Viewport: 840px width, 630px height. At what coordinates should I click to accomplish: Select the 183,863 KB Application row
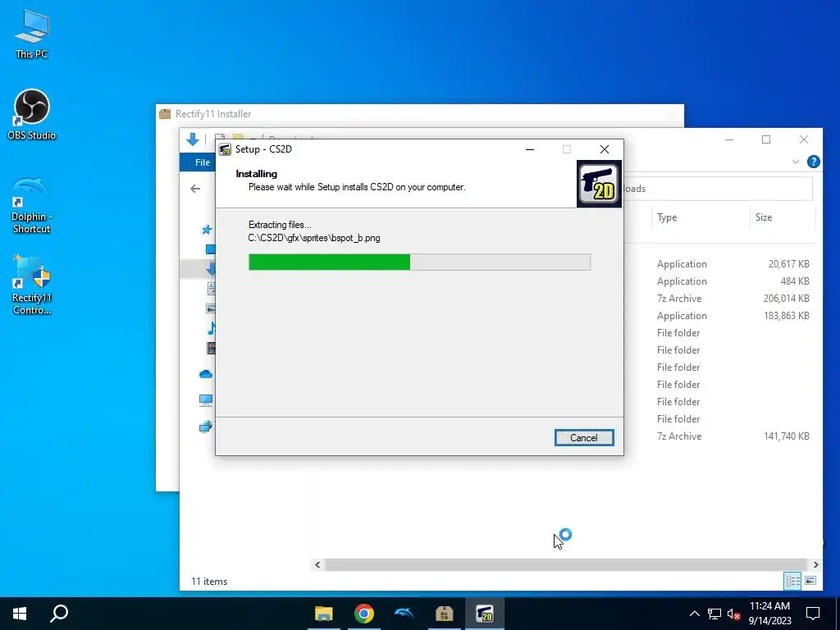(x=733, y=316)
